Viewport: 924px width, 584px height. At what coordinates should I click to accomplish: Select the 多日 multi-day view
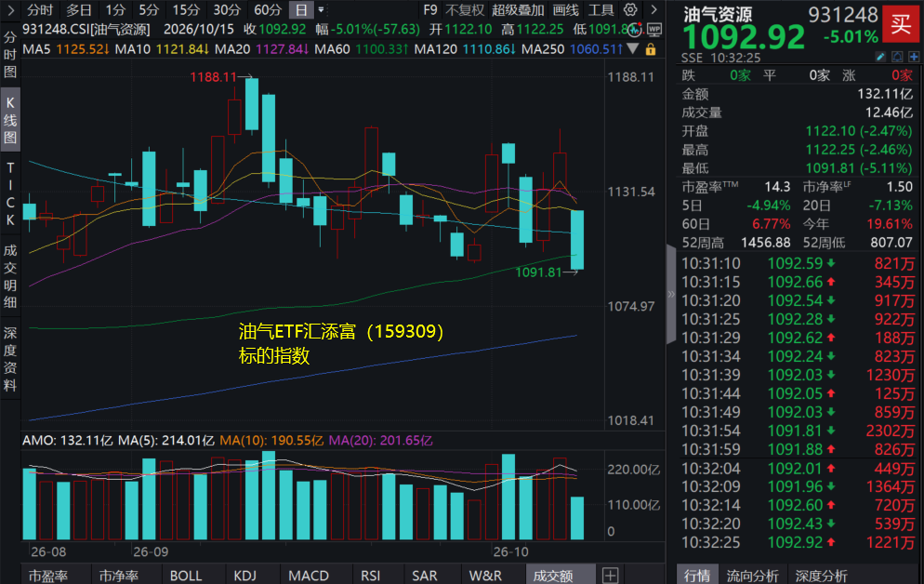point(79,10)
